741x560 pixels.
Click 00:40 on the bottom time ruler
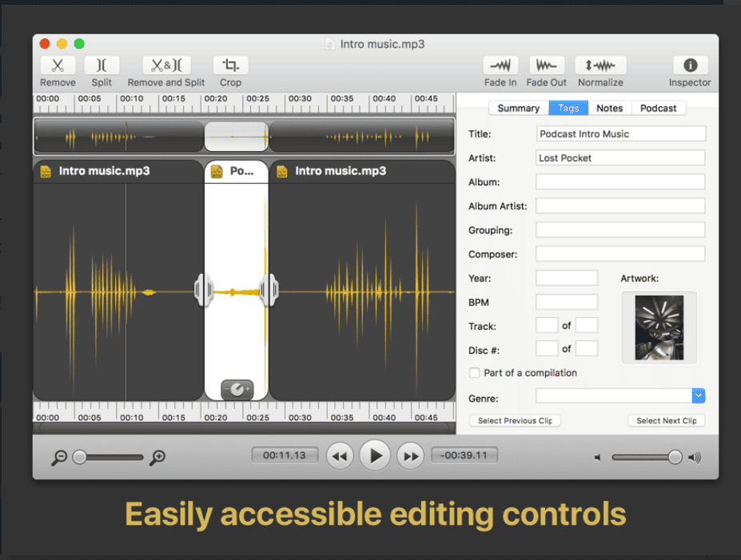pos(384,417)
